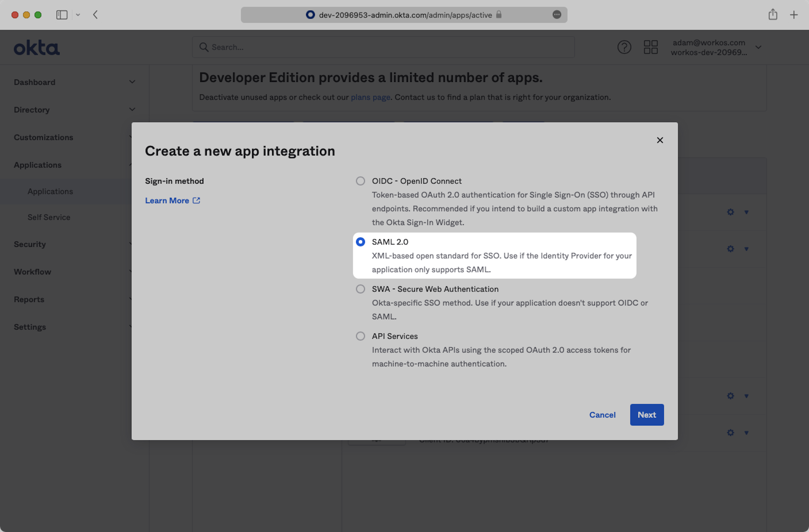The image size is (809, 532).
Task: Open Self Service in sidebar
Action: tap(49, 217)
